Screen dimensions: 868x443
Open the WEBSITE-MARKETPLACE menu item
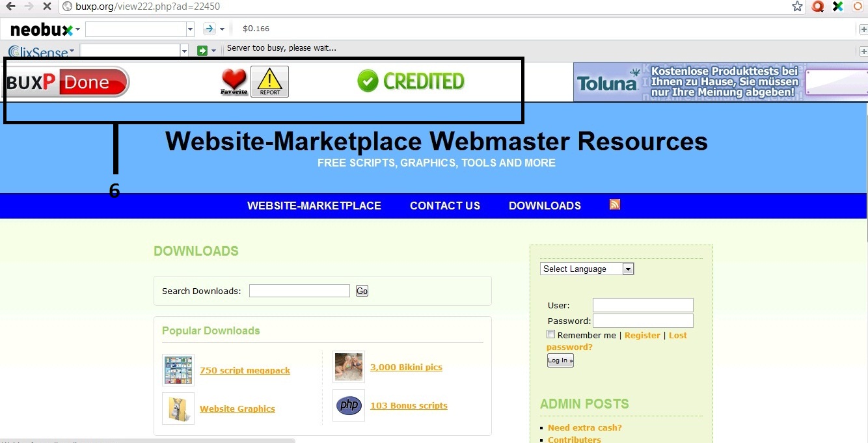tap(314, 206)
